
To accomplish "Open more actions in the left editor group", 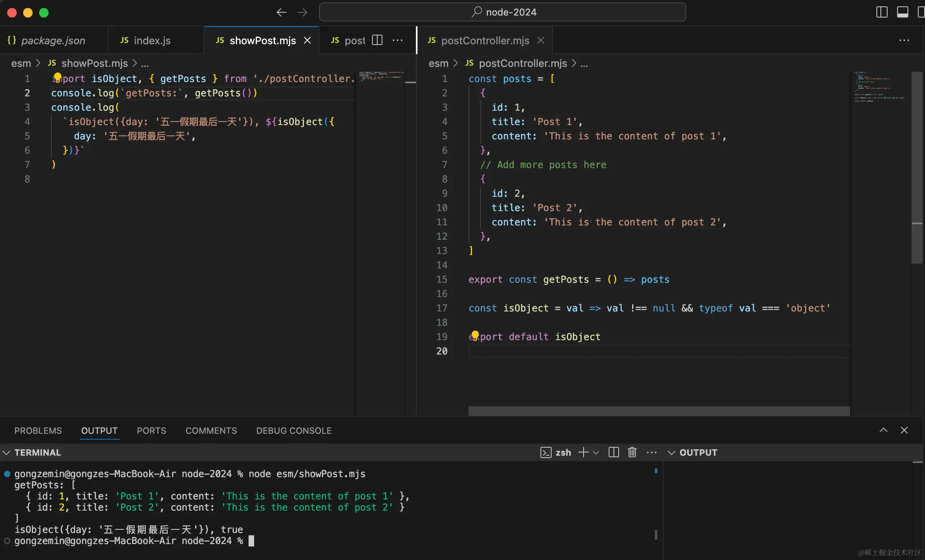I will (x=397, y=40).
